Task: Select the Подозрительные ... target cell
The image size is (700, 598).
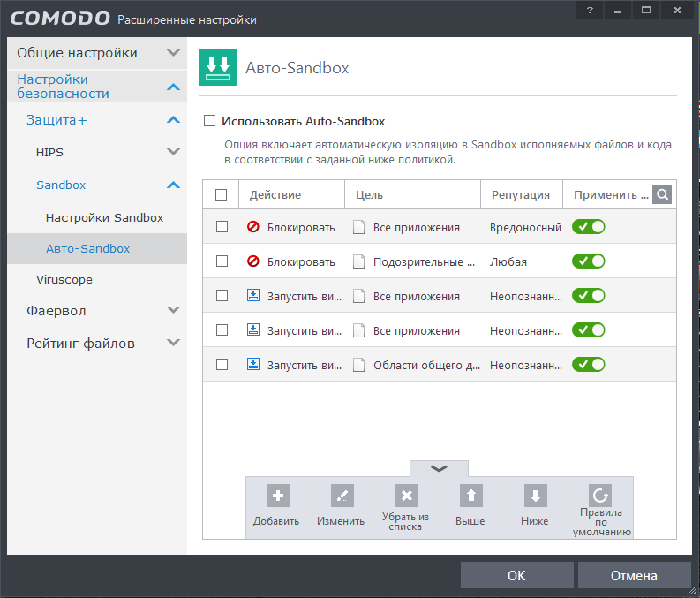Action: (424, 261)
